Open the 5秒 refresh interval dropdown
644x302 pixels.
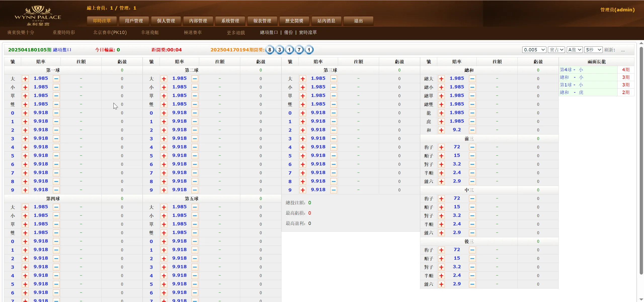[x=593, y=50]
